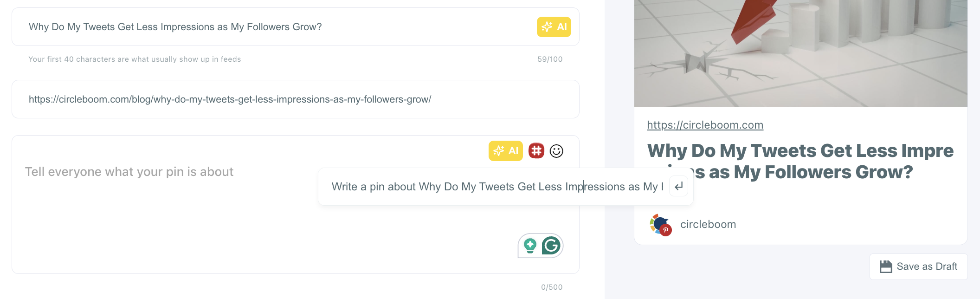The image size is (980, 299).
Task: Click the "Tell everyone what your pin is about" box
Action: [162, 209]
